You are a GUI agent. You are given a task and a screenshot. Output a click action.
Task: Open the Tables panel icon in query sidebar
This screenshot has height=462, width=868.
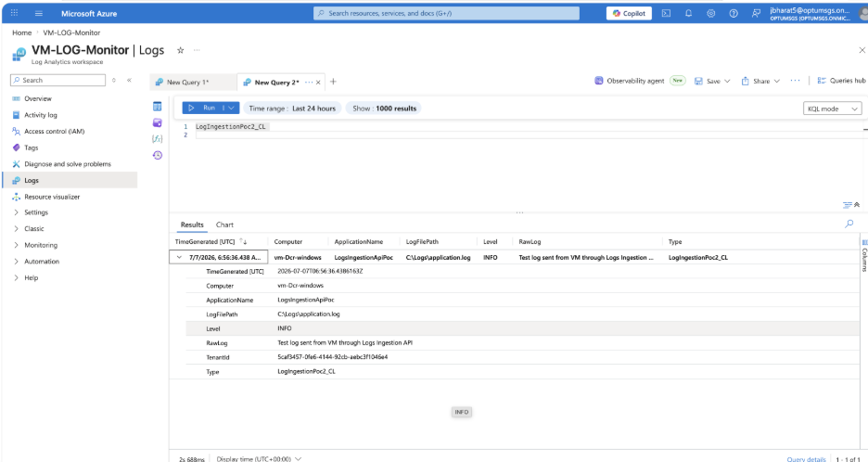158,107
